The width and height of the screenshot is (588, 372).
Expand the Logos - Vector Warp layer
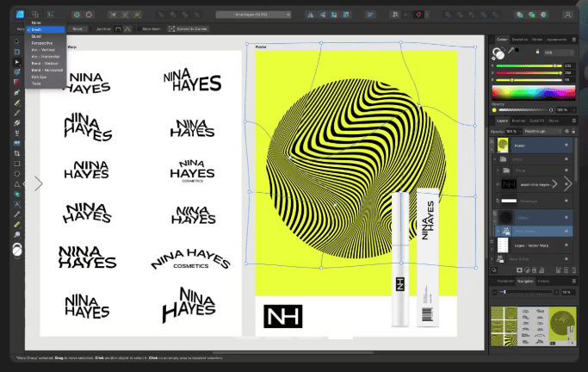(492, 248)
